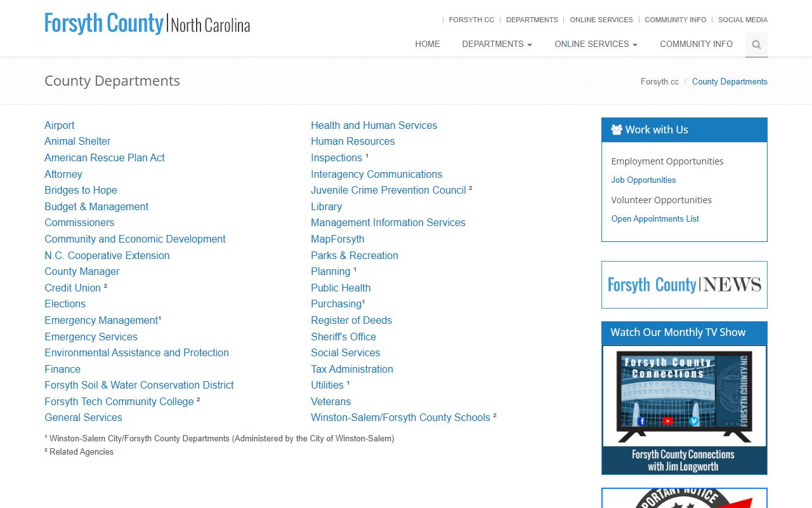Visit the Finance department link
The image size is (812, 508).
62,369
